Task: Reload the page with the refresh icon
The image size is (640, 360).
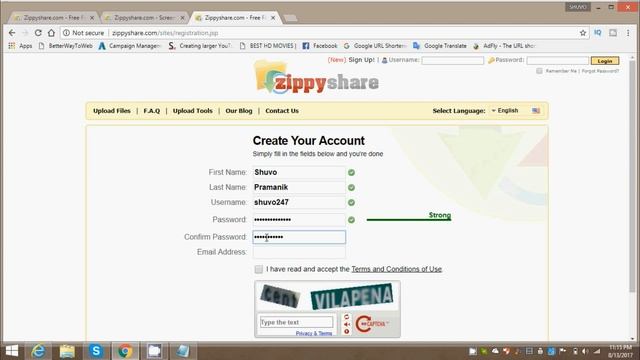Action: tap(38, 33)
